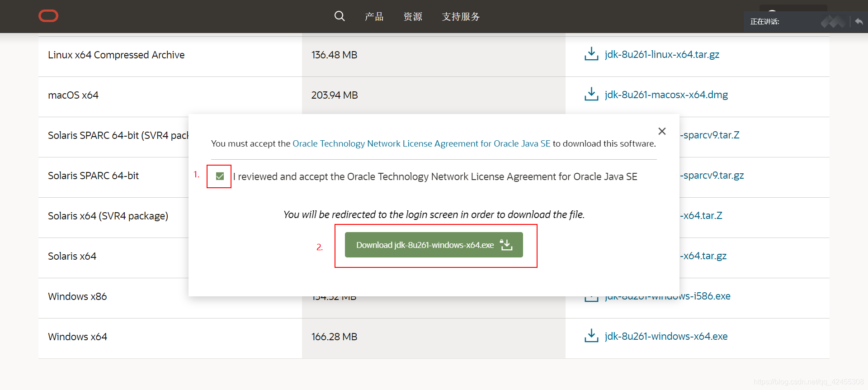
Task: Select 'Linux x64 Compressed Archive' text
Action: (x=116, y=55)
